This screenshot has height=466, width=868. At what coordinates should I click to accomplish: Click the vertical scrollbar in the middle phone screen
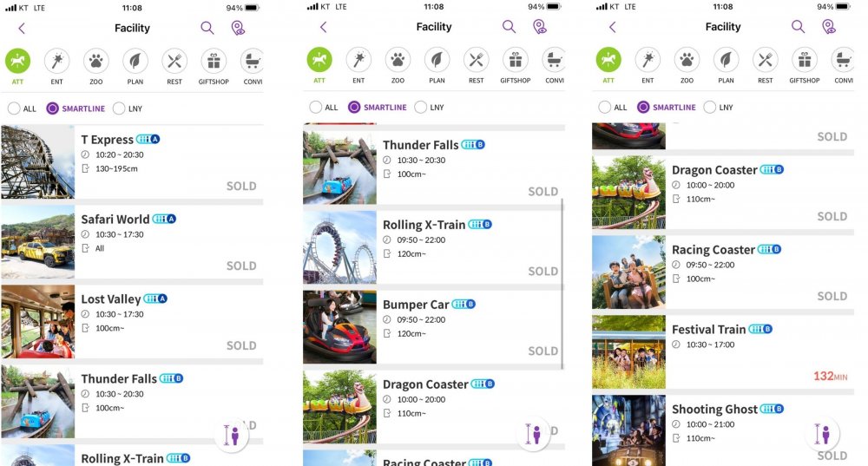pyautogui.click(x=562, y=284)
